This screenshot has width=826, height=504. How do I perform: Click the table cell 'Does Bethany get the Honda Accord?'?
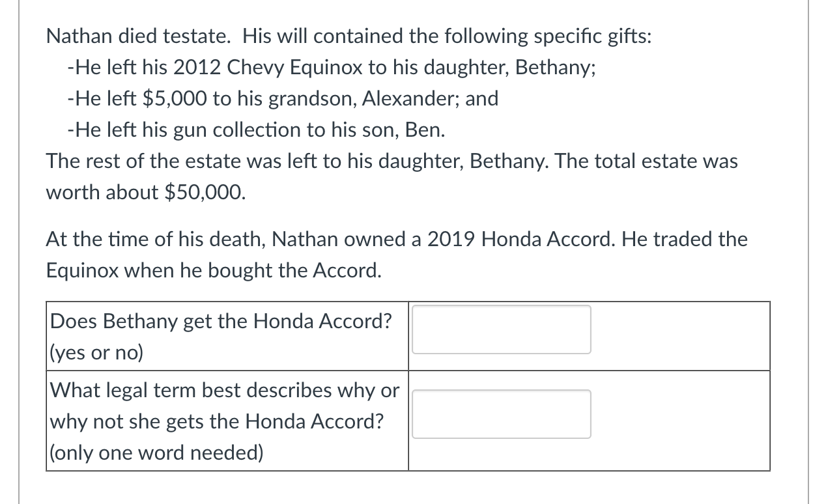222,321
